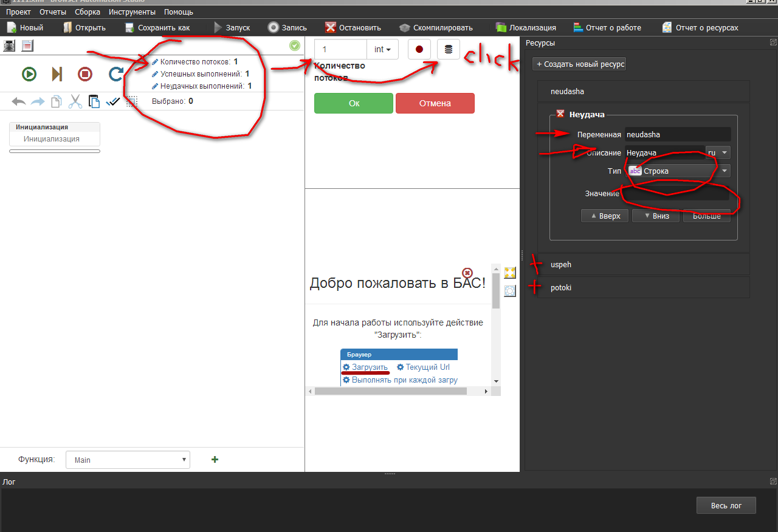Click the red-lined list icon under the toolbar

click(27, 46)
